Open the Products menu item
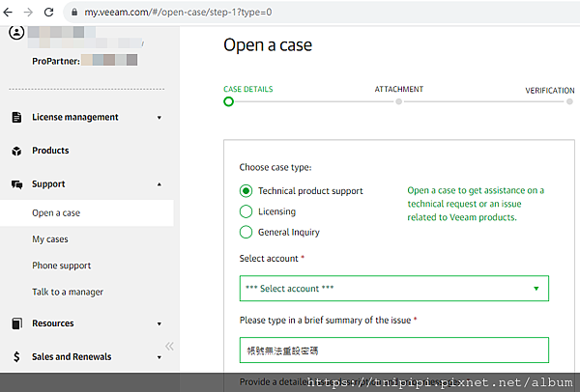Screen dimensions: 580x392 [x=50, y=151]
